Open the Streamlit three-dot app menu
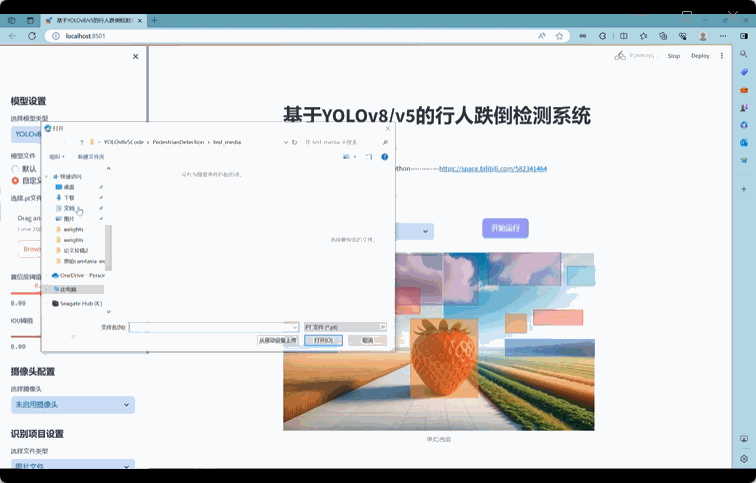 [x=722, y=55]
